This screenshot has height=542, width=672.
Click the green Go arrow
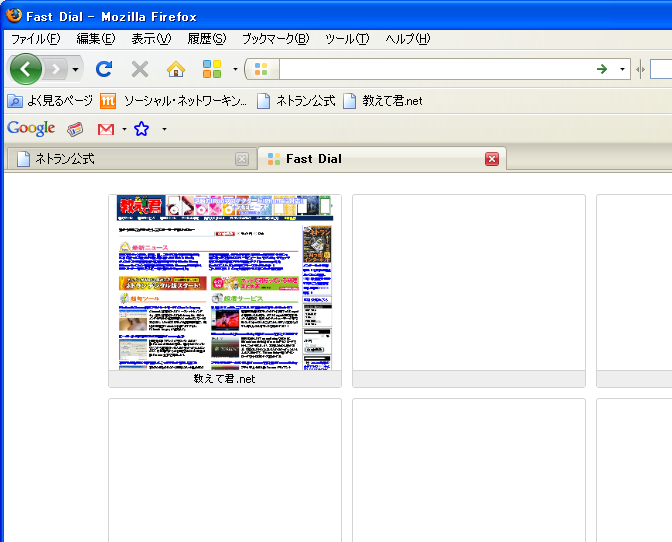tap(602, 69)
